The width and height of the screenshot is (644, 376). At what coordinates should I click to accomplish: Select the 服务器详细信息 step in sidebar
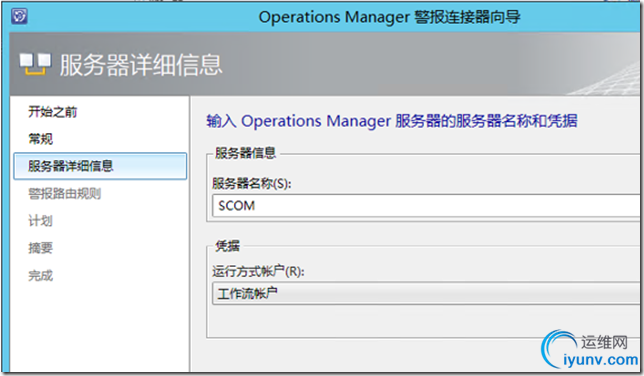100,166
